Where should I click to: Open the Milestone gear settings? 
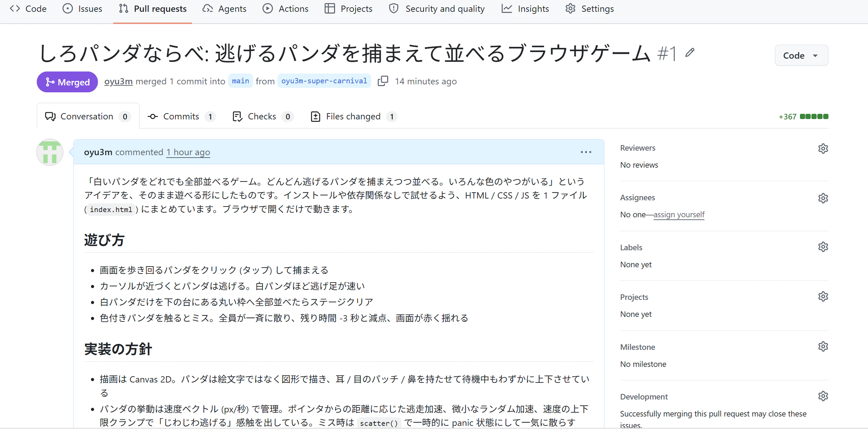point(823,346)
